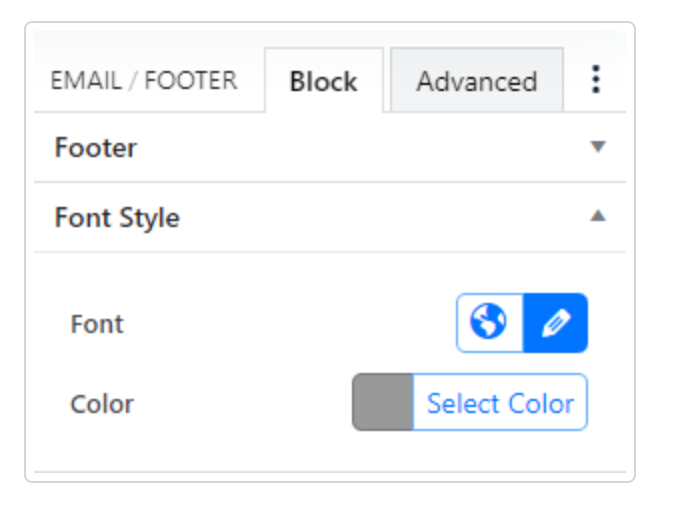The image size is (676, 524).
Task: Switch font to global setting with globe icon
Action: click(x=489, y=323)
